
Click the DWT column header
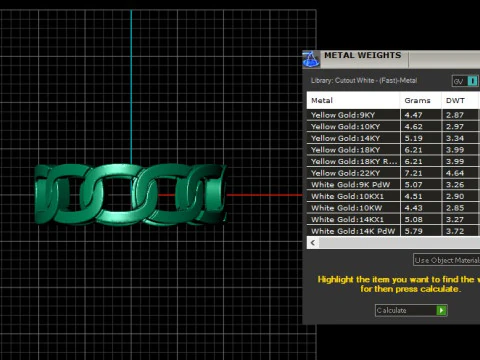point(461,100)
